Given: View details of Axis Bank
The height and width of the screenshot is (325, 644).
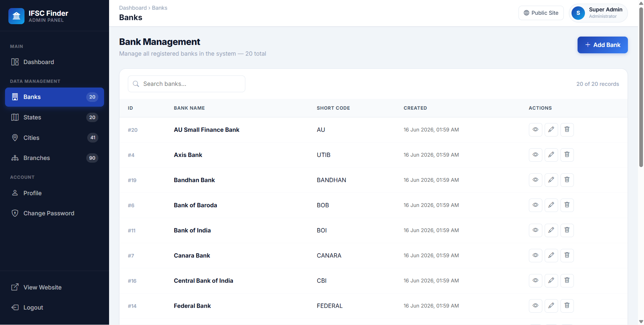Looking at the screenshot, I should tap(535, 155).
